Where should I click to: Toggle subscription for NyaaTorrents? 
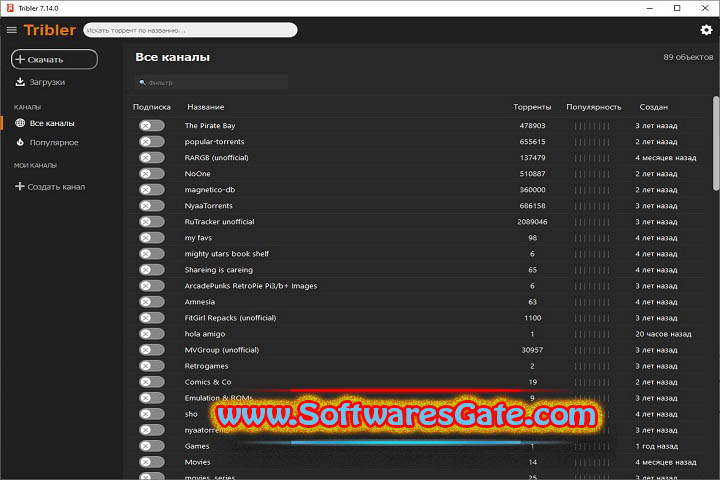(152, 206)
